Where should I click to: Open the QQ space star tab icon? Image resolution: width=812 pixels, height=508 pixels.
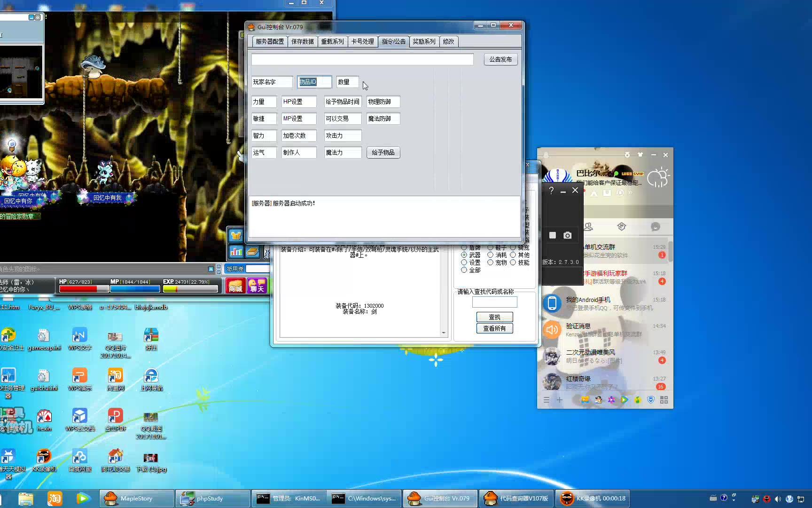pyautogui.click(x=622, y=227)
